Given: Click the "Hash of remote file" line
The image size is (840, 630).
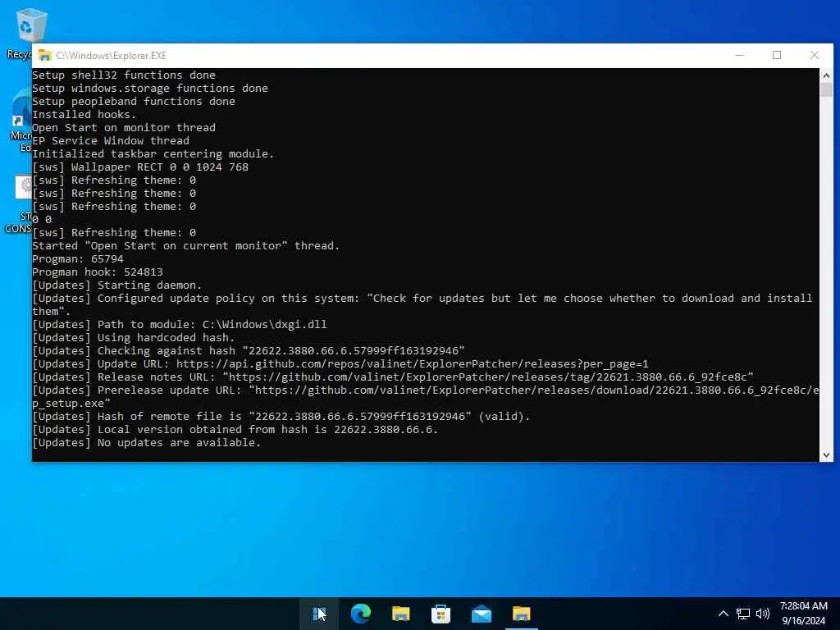Looking at the screenshot, I should pyautogui.click(x=281, y=416).
